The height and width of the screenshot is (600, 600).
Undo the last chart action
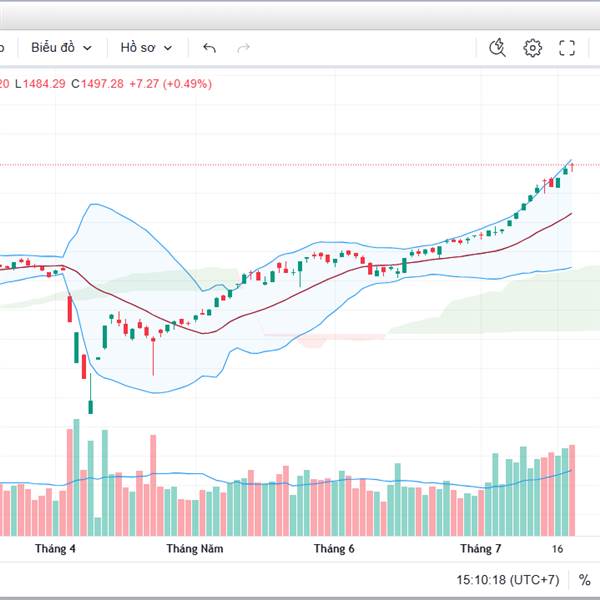point(209,48)
